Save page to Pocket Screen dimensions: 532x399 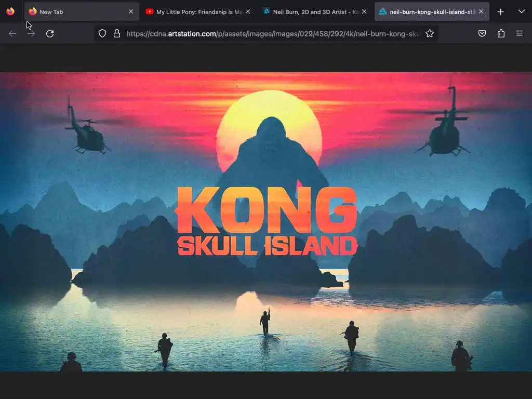point(482,33)
